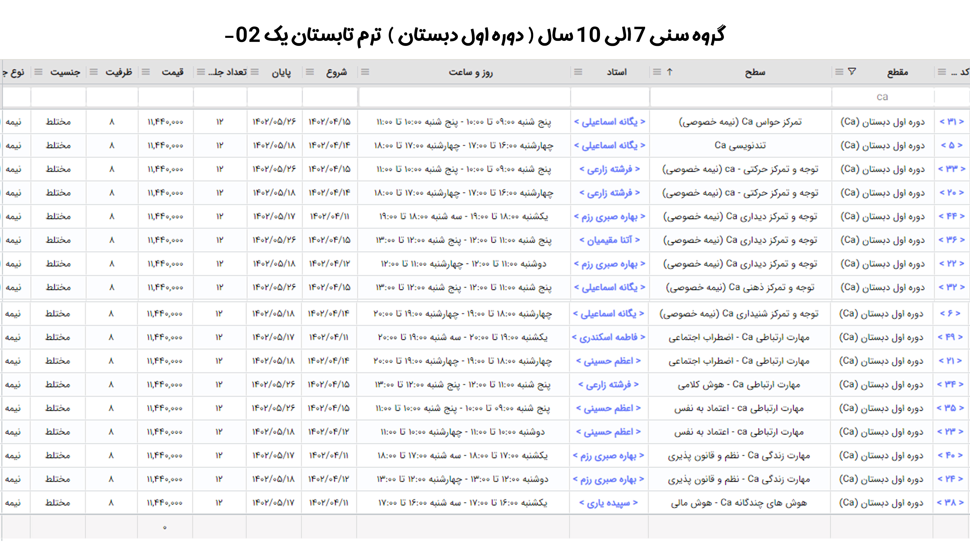Click the شروع column header to sort
This screenshot has height=560, width=970.
tap(337, 72)
